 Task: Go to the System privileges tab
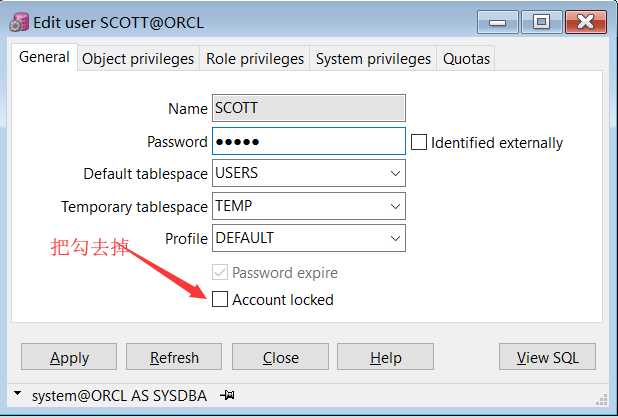[x=373, y=59]
